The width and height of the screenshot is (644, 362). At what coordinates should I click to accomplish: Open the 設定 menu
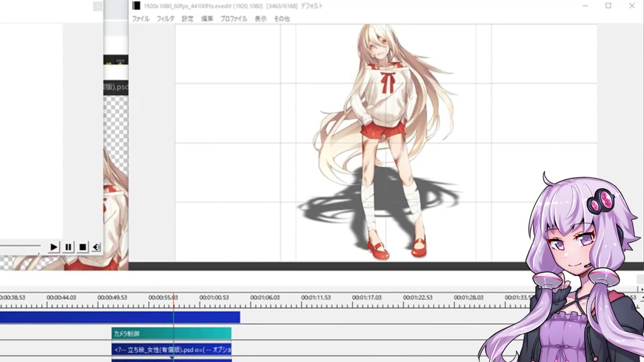click(188, 19)
